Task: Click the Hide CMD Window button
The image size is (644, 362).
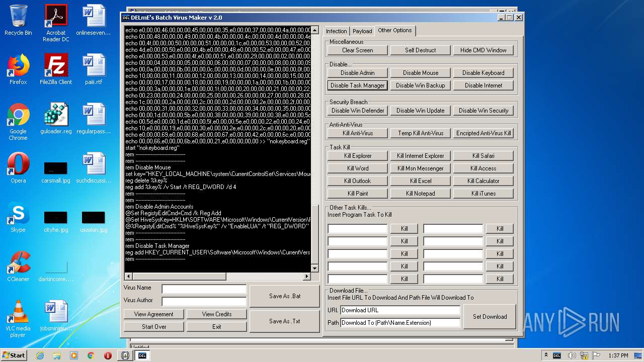Action: pos(484,50)
